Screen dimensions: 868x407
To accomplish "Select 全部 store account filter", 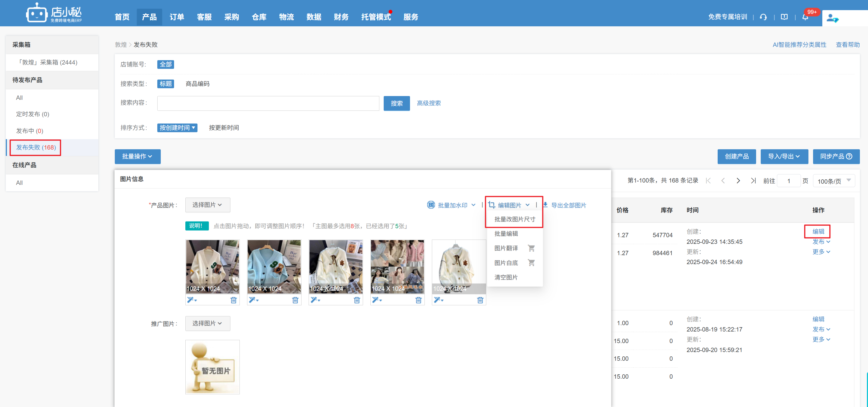I will point(165,65).
